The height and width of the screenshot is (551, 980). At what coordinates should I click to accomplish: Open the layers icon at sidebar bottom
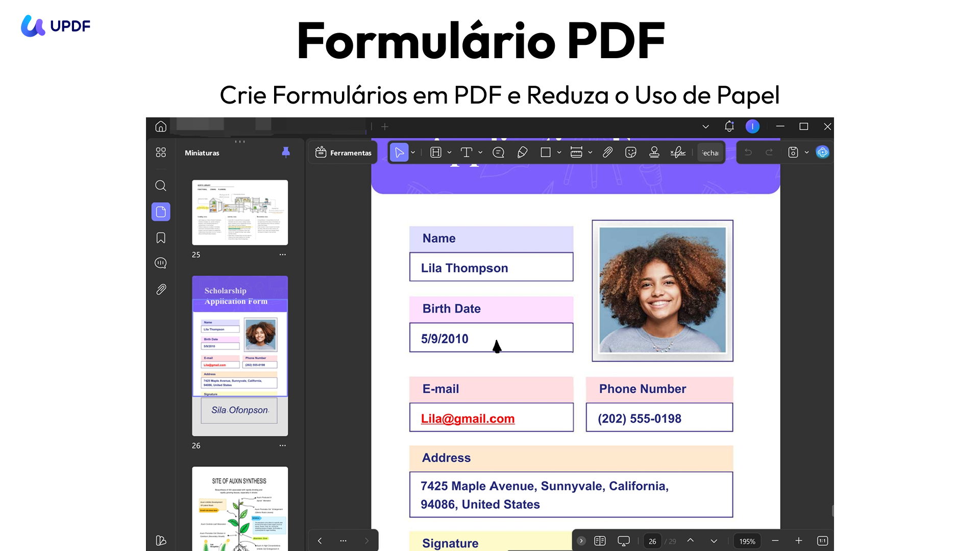[x=161, y=540]
